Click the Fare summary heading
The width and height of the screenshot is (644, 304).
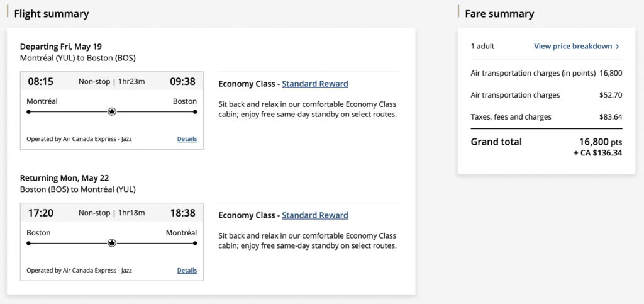click(x=499, y=14)
